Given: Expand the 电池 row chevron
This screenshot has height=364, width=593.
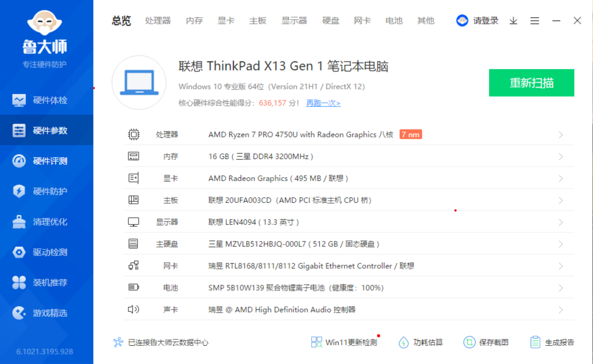Looking at the screenshot, I should [x=561, y=288].
